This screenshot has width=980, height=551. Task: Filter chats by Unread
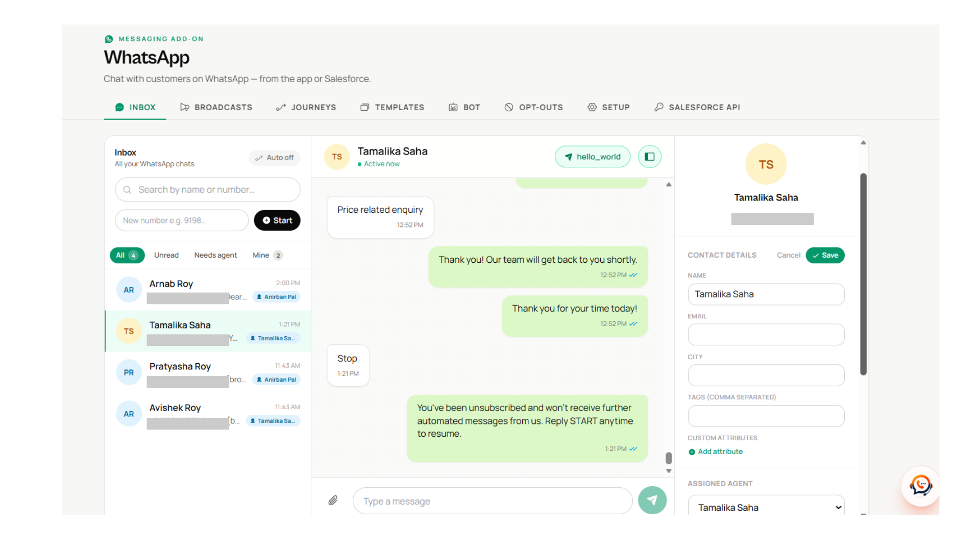coord(166,255)
